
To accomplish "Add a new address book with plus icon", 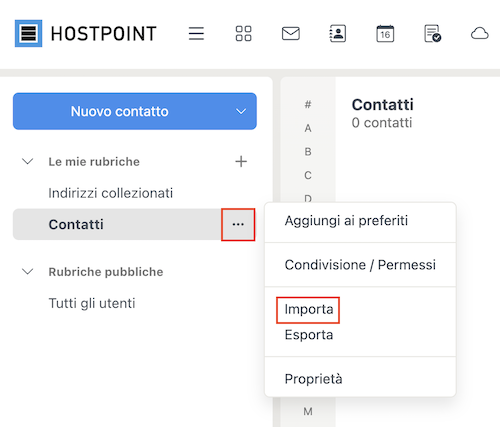I will pyautogui.click(x=241, y=162).
